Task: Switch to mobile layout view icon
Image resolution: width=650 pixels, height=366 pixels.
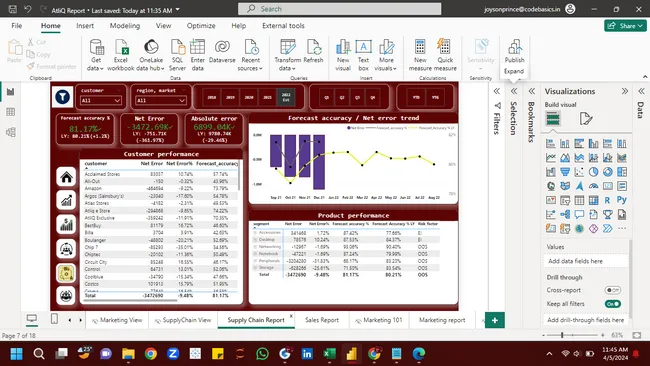Action: [54, 319]
